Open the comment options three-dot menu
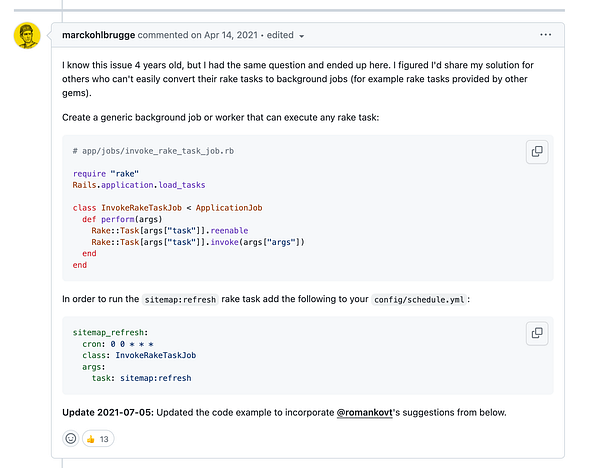The image size is (600, 468). click(x=545, y=34)
